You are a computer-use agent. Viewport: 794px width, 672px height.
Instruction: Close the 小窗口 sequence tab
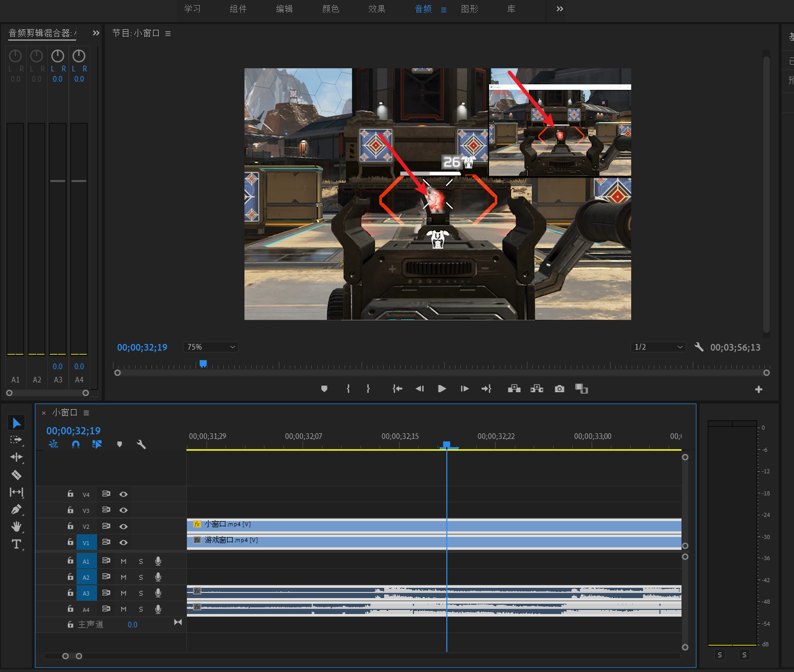44,413
